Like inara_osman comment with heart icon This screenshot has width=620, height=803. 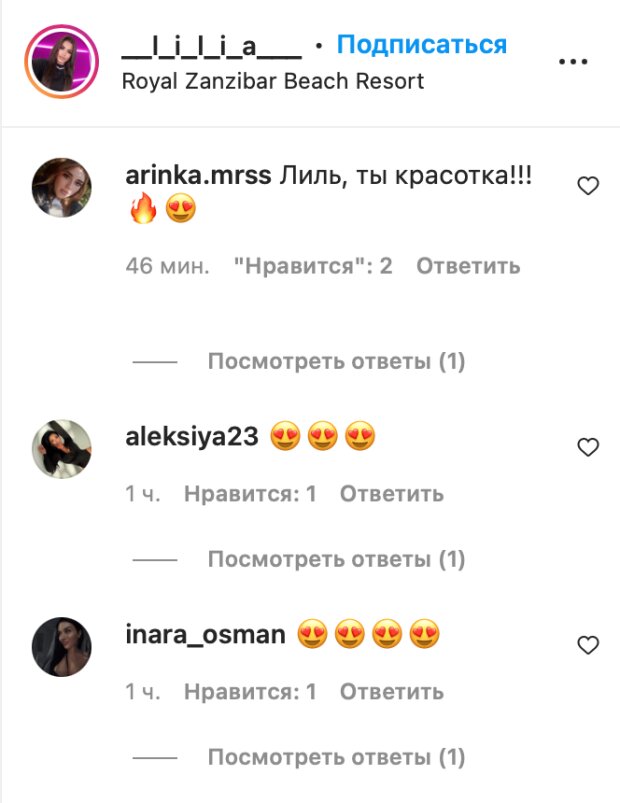(x=588, y=645)
